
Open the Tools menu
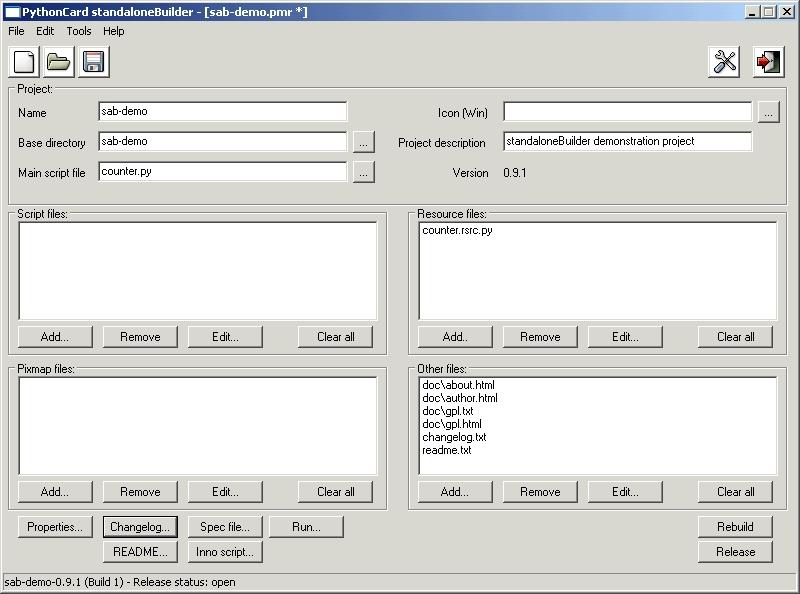click(79, 31)
